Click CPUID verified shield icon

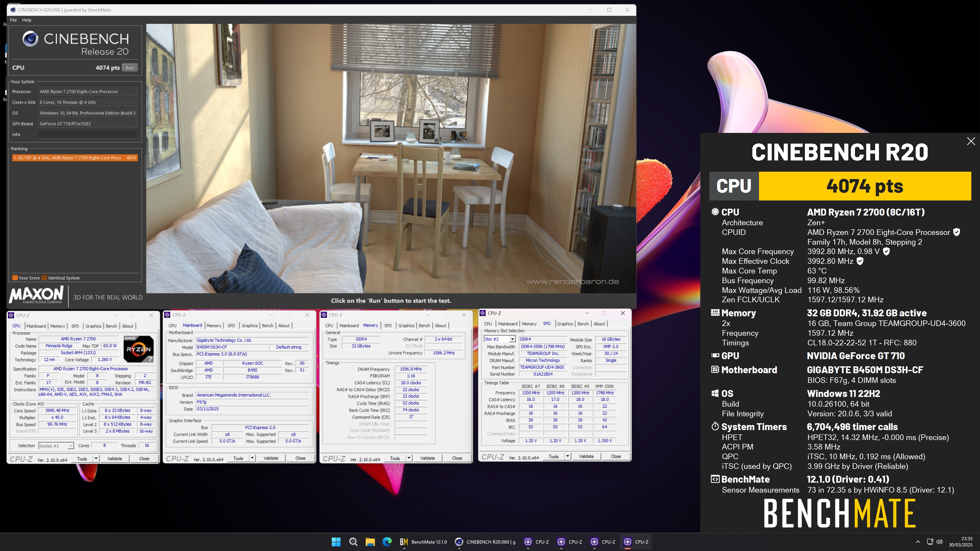point(957,232)
